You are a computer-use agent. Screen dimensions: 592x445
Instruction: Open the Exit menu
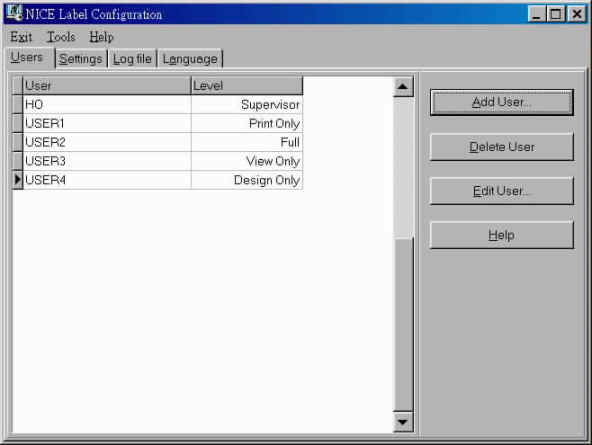pyautogui.click(x=21, y=37)
